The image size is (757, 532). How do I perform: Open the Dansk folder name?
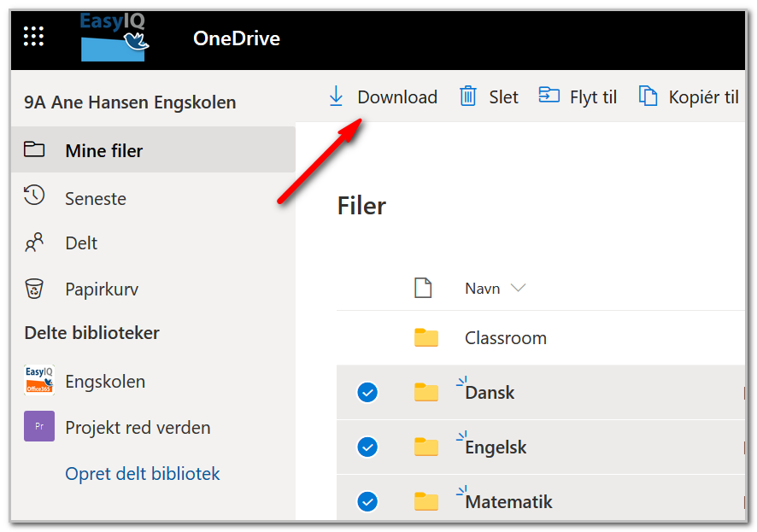pyautogui.click(x=490, y=393)
